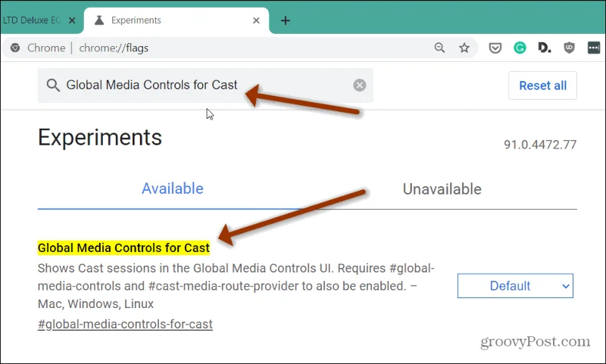This screenshot has height=364, width=606.
Task: Click in the search flags input field
Action: point(205,85)
